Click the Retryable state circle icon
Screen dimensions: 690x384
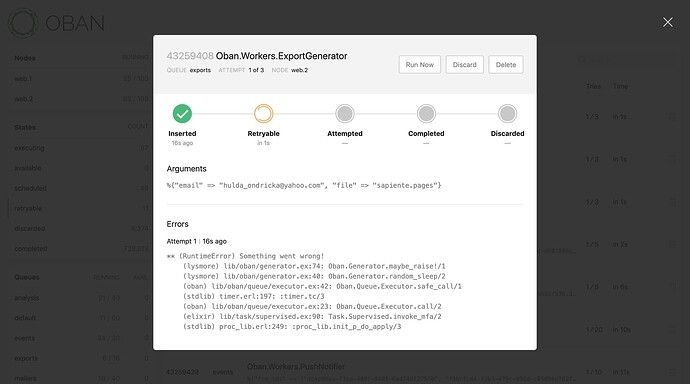click(264, 113)
